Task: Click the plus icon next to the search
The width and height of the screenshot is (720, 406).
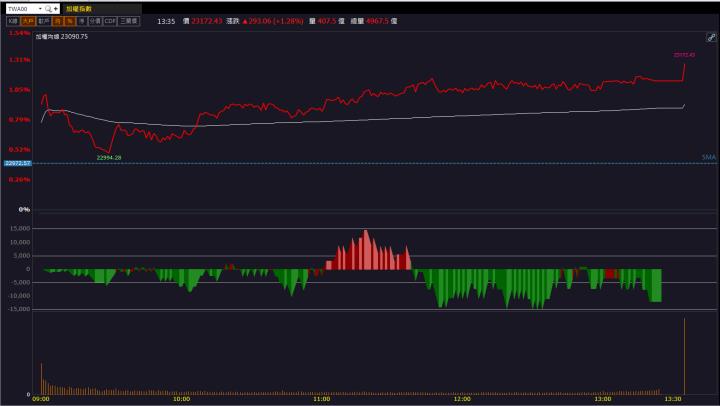Action: (x=57, y=7)
